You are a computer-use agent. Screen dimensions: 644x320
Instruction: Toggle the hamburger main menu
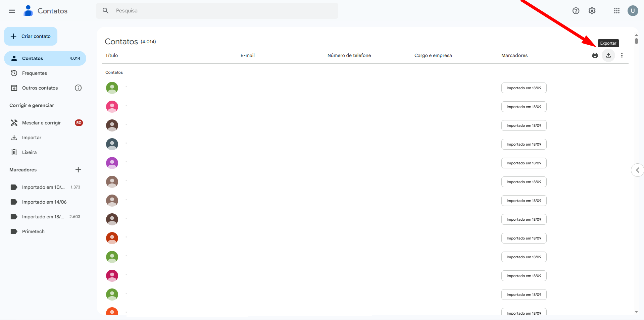tap(12, 11)
